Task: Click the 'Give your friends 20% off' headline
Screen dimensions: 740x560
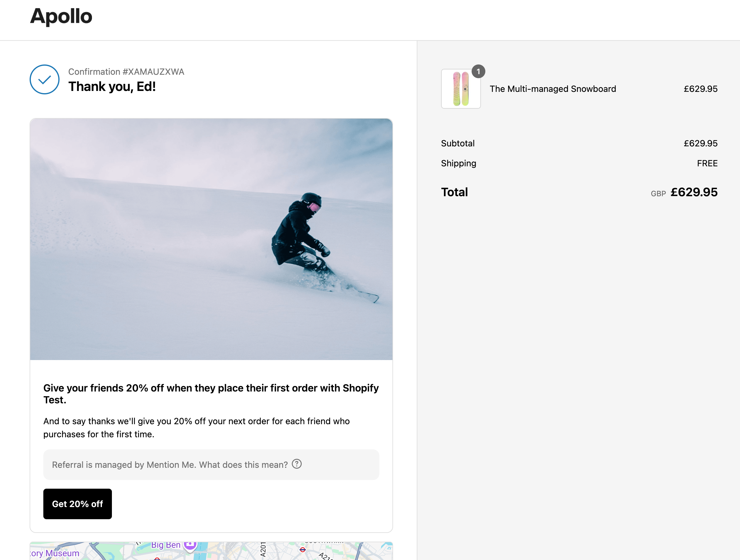Action: (x=211, y=394)
